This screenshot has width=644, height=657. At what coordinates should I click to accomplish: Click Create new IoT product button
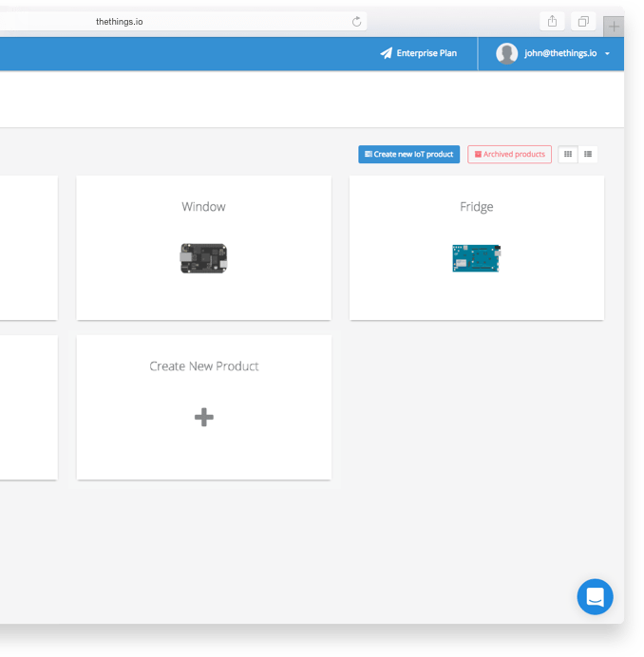(x=408, y=154)
